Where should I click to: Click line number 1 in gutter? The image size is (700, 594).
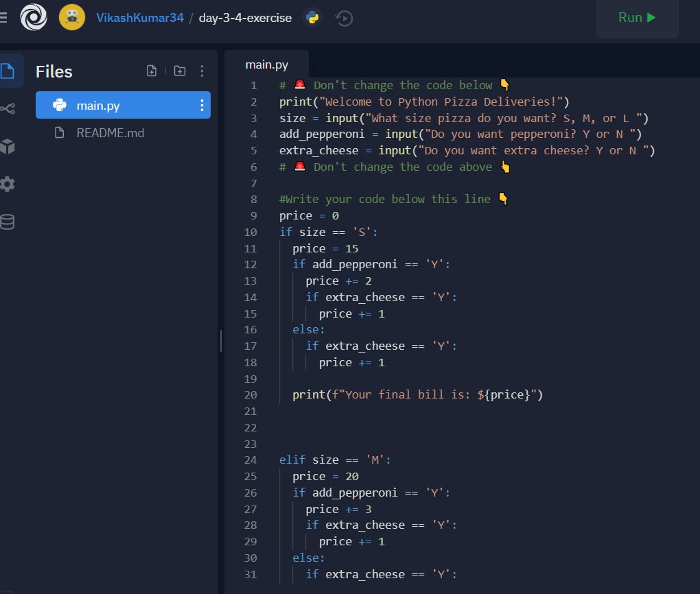(x=253, y=86)
